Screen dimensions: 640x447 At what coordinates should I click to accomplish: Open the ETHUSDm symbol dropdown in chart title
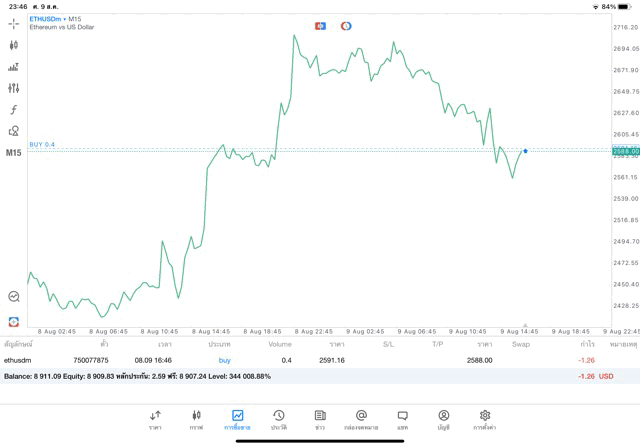[x=46, y=19]
